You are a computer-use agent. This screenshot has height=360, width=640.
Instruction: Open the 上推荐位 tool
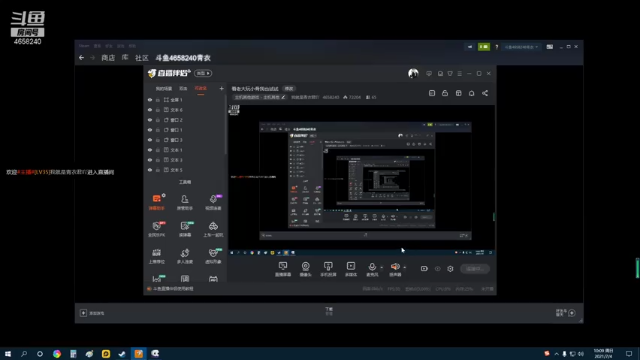(157, 256)
